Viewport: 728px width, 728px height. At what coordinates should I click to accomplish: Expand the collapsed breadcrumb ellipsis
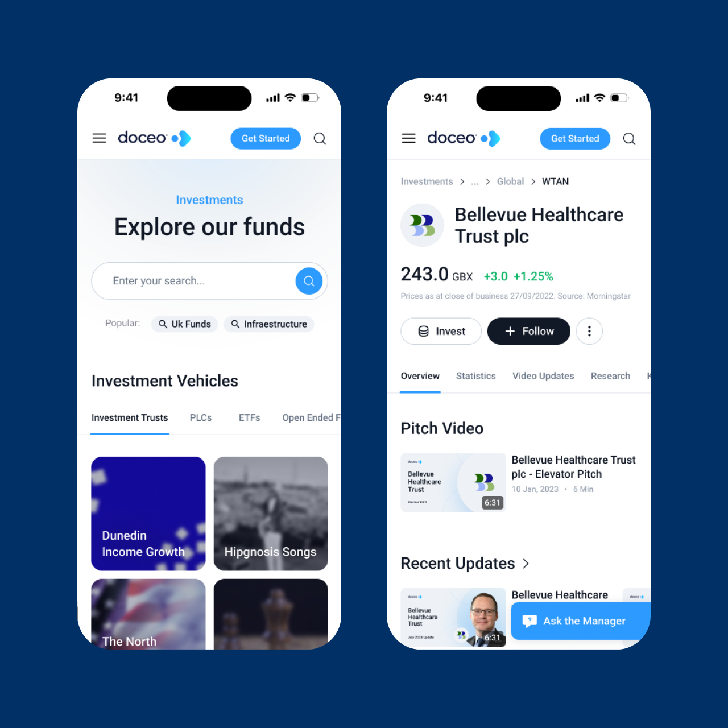(x=475, y=181)
